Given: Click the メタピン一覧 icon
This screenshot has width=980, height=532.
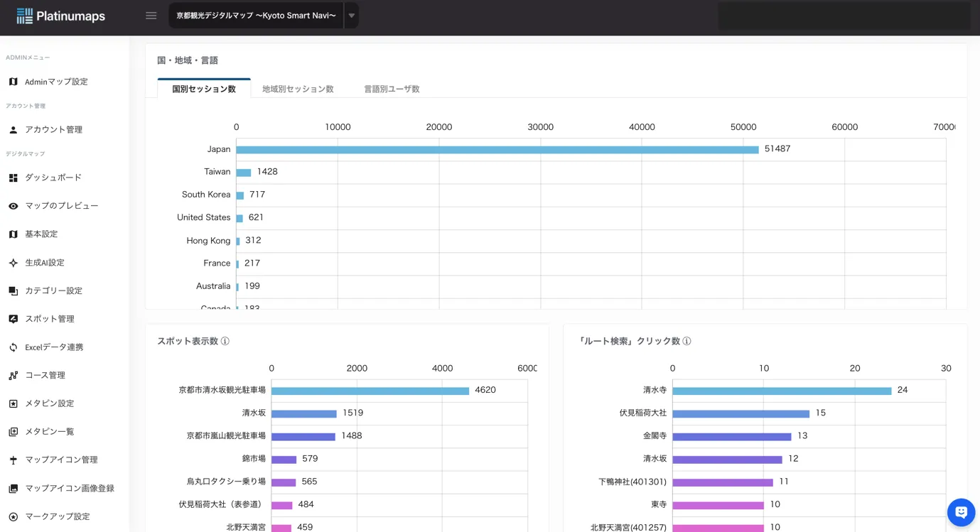Looking at the screenshot, I should 13,432.
